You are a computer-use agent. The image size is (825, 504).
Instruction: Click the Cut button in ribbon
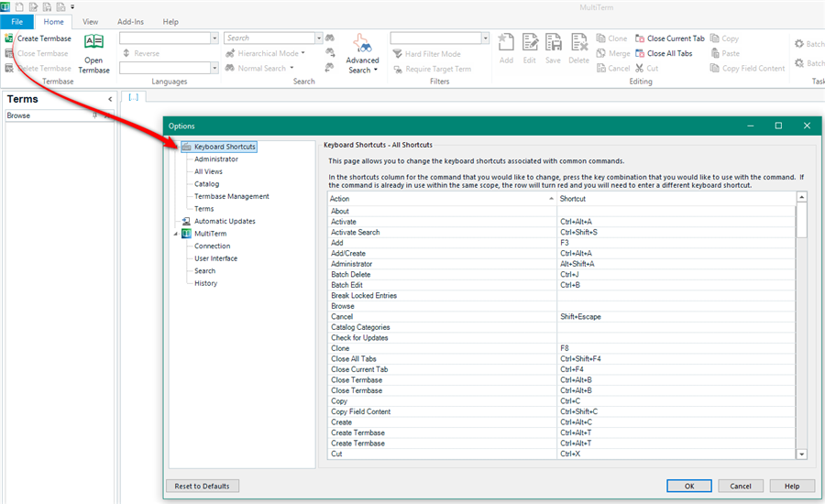coord(646,68)
